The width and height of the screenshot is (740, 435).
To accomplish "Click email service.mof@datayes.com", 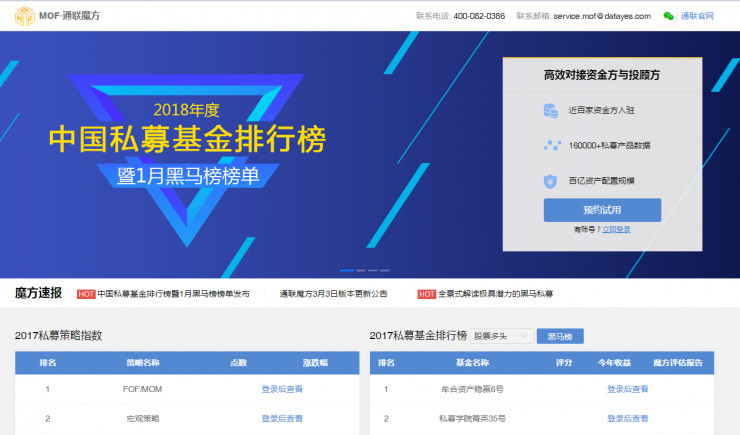I will [602, 16].
